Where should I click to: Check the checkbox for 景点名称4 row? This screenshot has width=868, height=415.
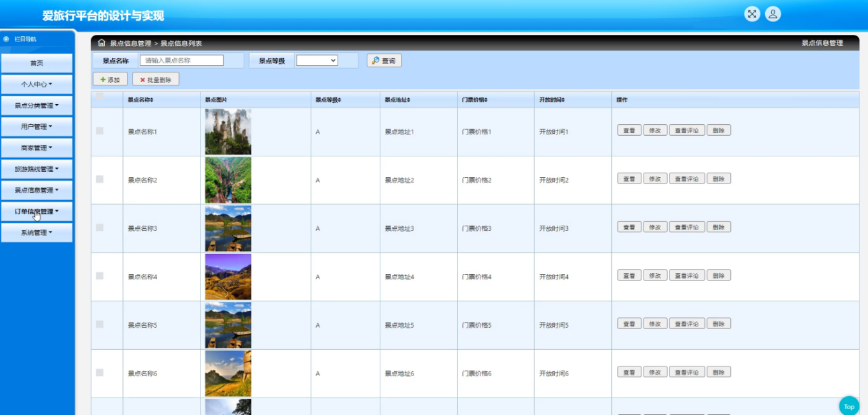(x=100, y=276)
